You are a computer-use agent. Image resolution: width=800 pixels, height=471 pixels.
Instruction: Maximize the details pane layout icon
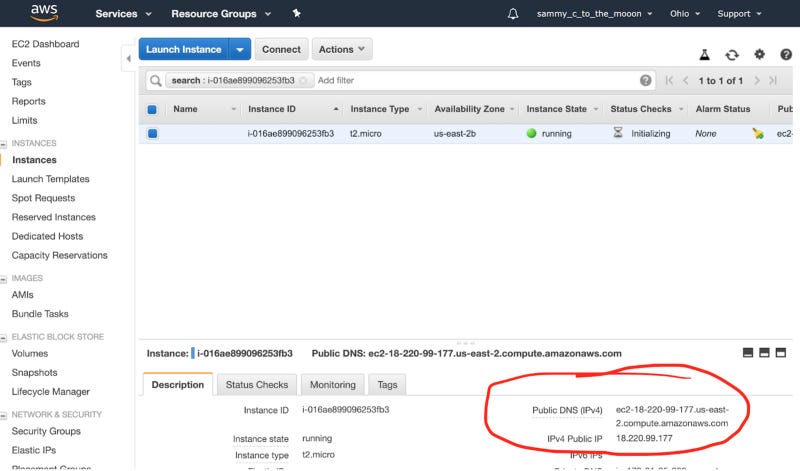[781, 353]
